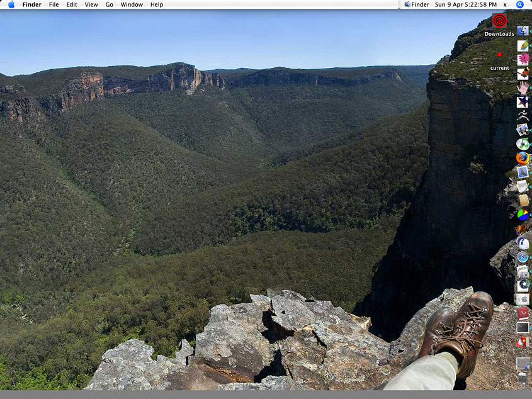532x399 pixels.
Task: Open the Apple menu
Action: 11,4
